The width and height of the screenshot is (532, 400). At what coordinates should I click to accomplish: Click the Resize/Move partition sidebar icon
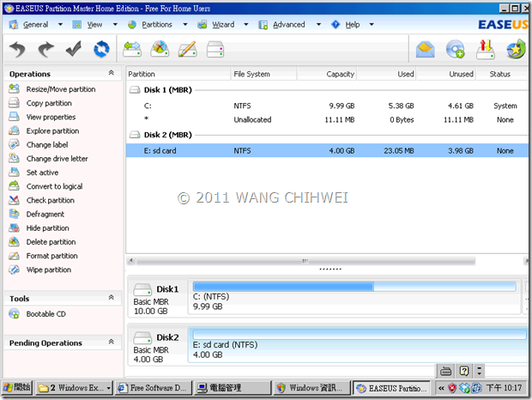click(x=14, y=89)
